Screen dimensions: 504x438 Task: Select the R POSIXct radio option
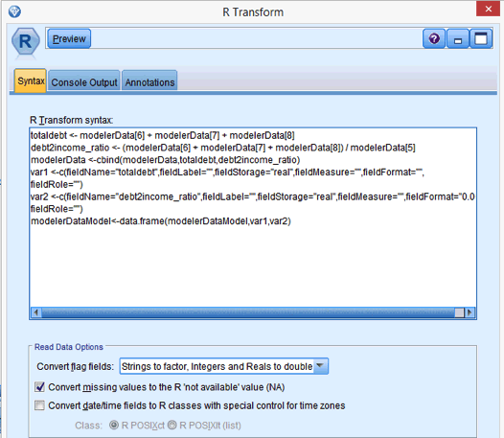[x=114, y=426]
